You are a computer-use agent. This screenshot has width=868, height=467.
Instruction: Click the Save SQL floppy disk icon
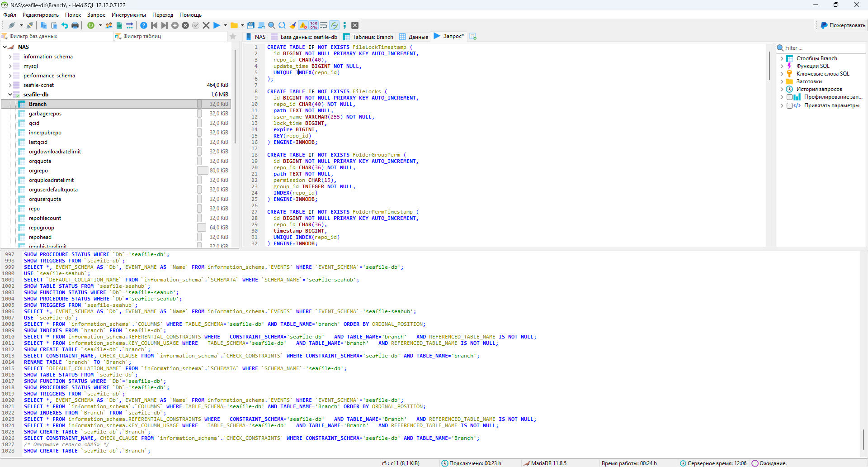(x=251, y=25)
